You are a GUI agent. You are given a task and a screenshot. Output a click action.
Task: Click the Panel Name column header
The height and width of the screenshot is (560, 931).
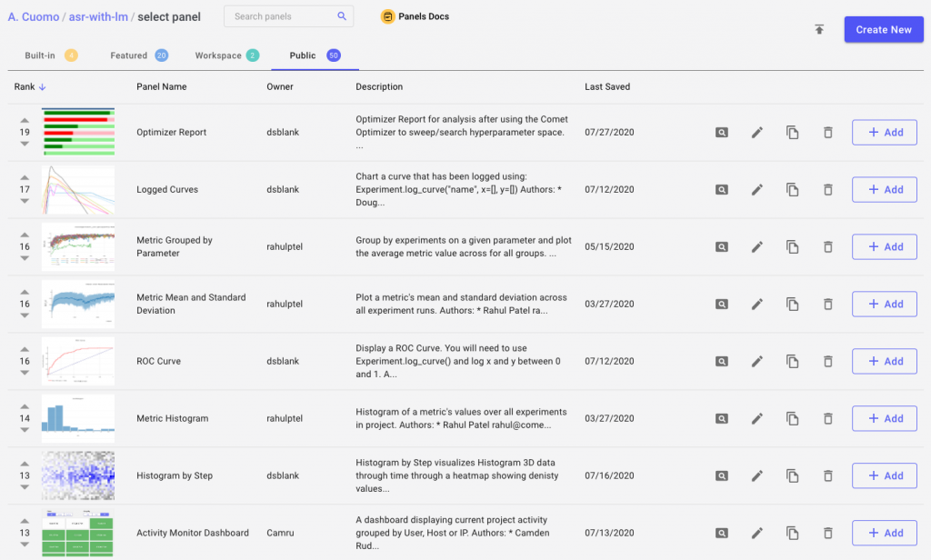coord(162,86)
